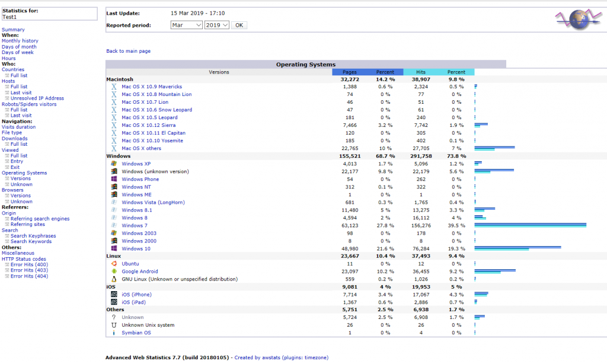607x364 pixels.
Task: Open File type link
Action: point(12,132)
